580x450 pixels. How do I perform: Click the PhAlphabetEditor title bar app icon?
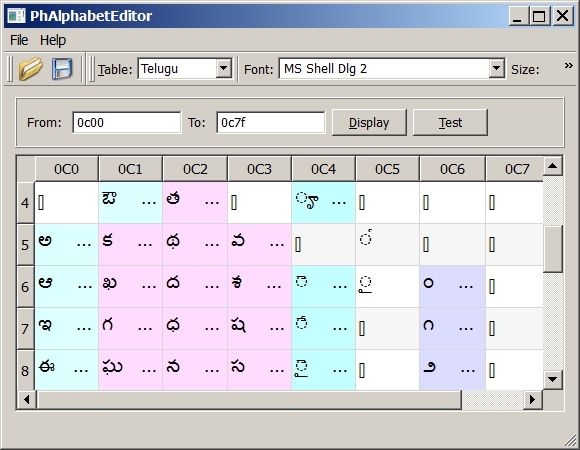pyautogui.click(x=16, y=16)
